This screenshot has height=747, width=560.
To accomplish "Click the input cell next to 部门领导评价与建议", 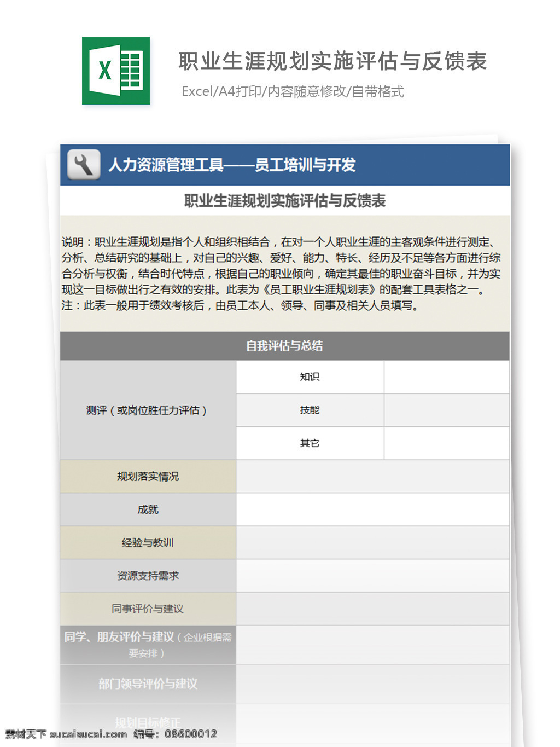I will point(373,684).
